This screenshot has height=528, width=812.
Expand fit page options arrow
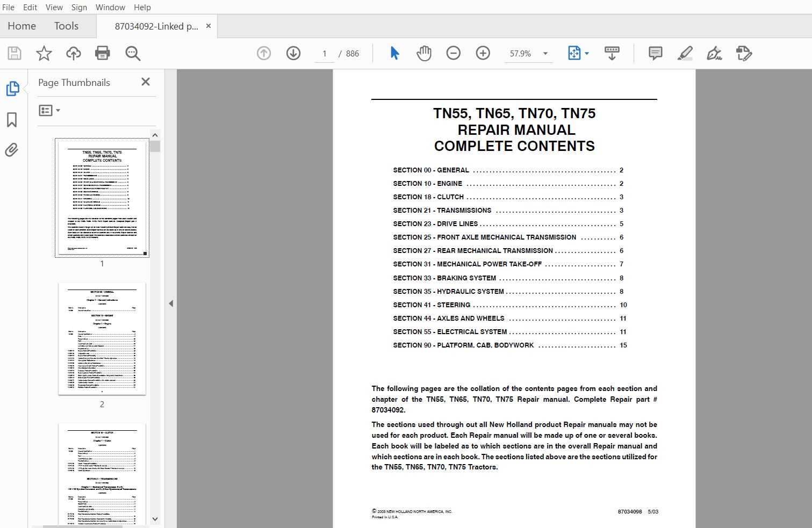click(x=587, y=53)
